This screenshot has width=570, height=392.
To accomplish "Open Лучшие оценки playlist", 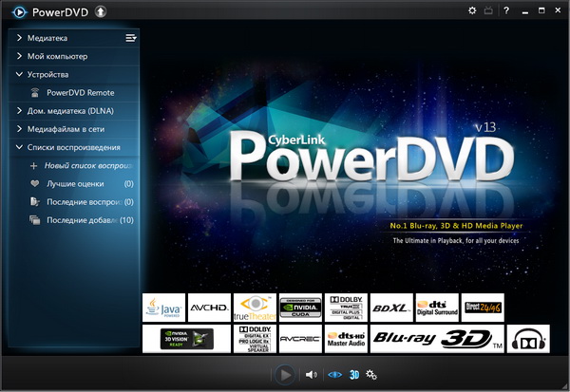I will click(75, 183).
